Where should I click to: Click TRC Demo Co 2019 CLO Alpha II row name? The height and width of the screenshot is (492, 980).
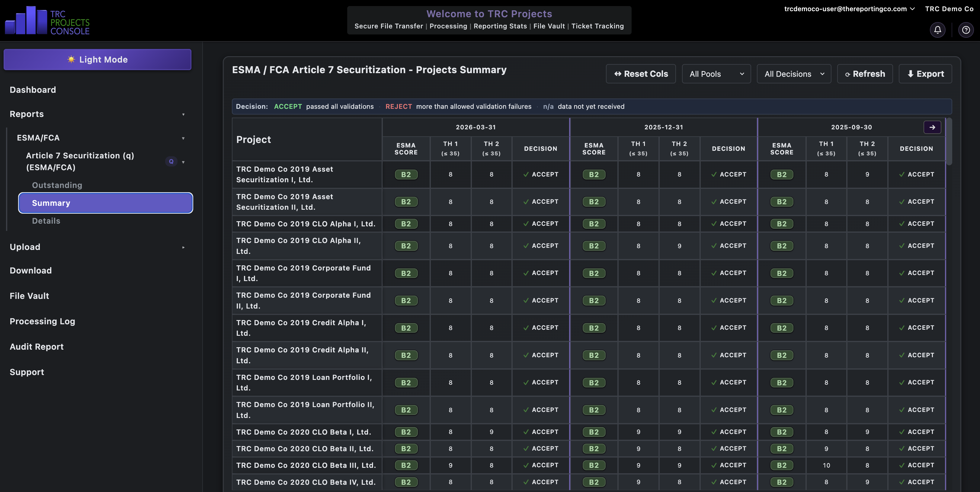[298, 246]
